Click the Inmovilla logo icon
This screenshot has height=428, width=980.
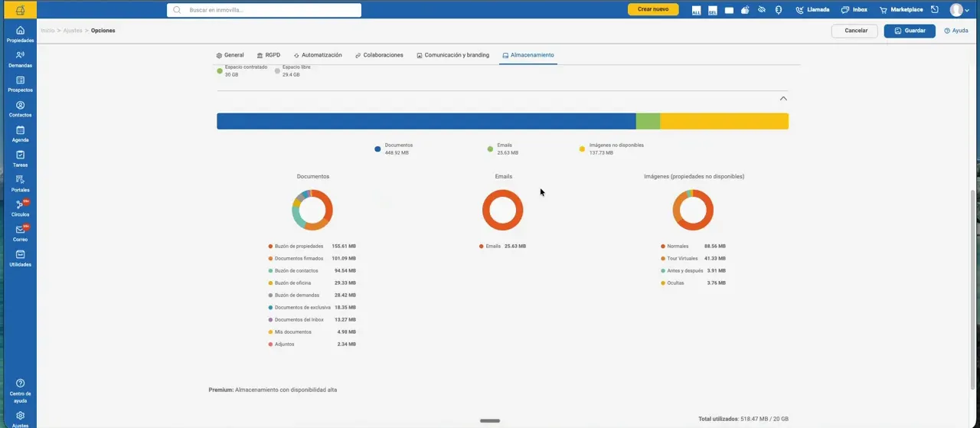[x=20, y=10]
